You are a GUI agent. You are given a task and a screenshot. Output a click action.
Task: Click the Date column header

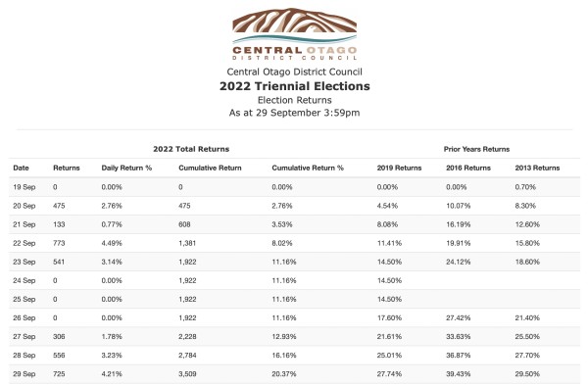point(21,168)
